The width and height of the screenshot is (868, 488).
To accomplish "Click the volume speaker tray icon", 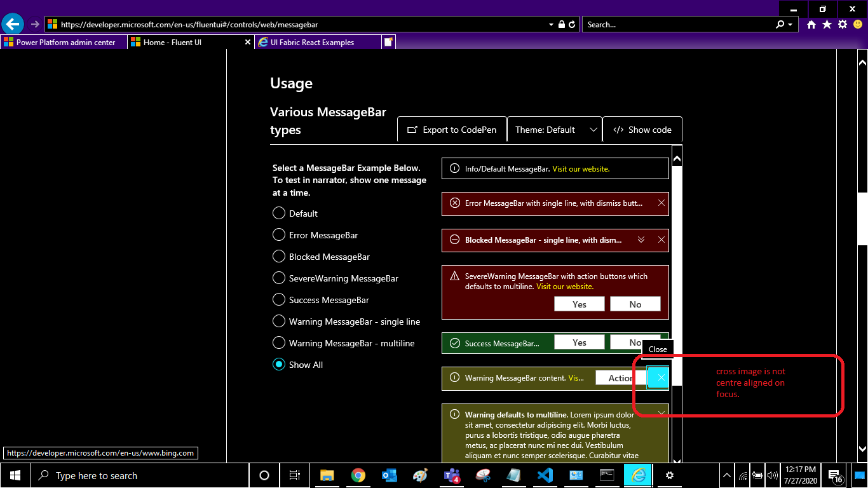I will (773, 475).
